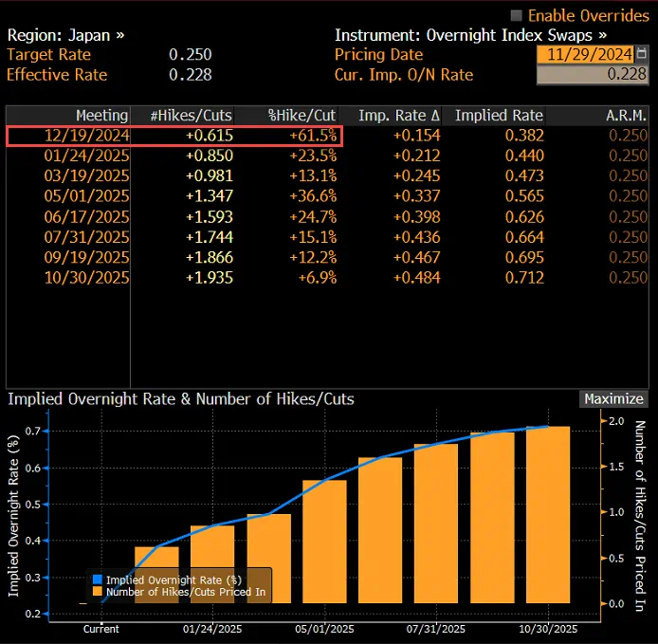Enable the Overrides checkbox
The width and height of the screenshot is (658, 644).
pos(517,15)
